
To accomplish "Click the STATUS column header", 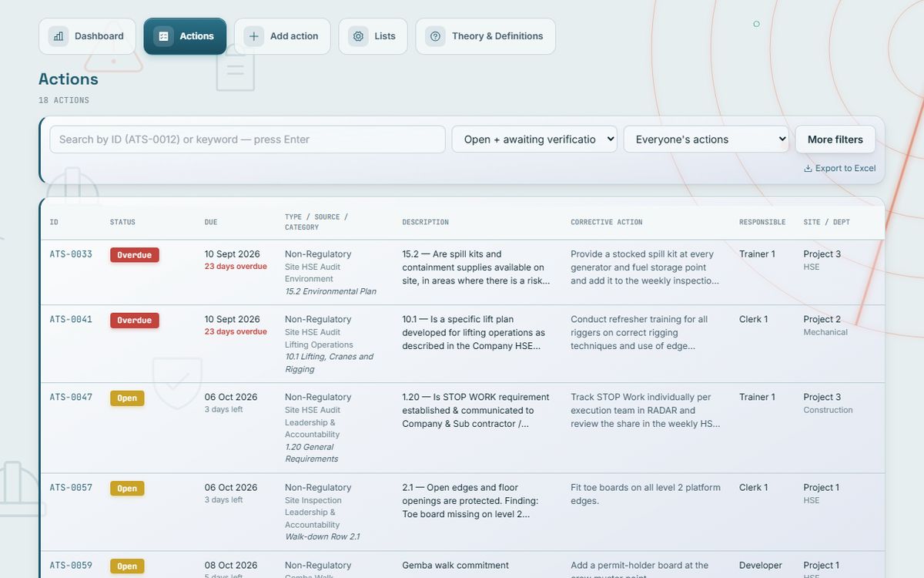I will [122, 223].
